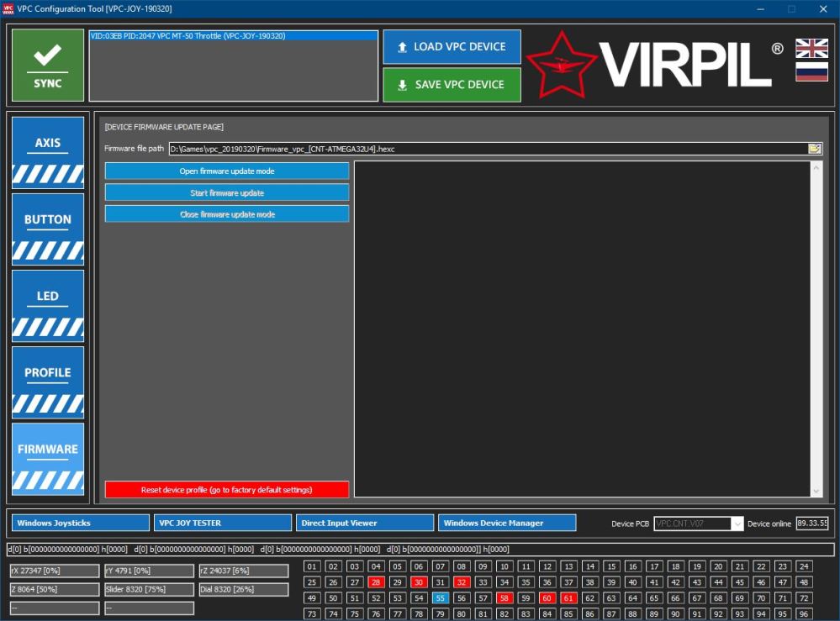Image resolution: width=840 pixels, height=621 pixels.
Task: Click LOAD VPC DEVICE button
Action: point(452,47)
